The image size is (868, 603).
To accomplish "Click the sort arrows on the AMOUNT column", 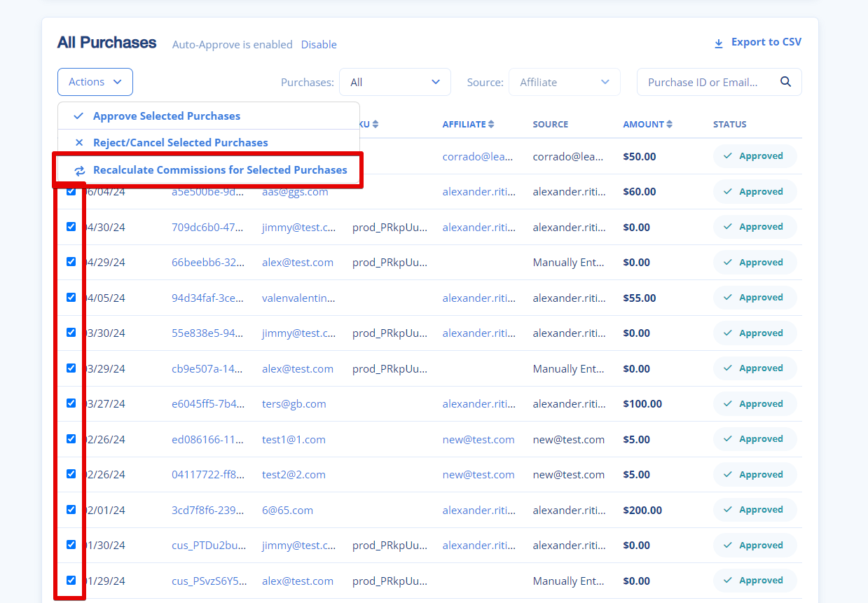I will point(670,123).
